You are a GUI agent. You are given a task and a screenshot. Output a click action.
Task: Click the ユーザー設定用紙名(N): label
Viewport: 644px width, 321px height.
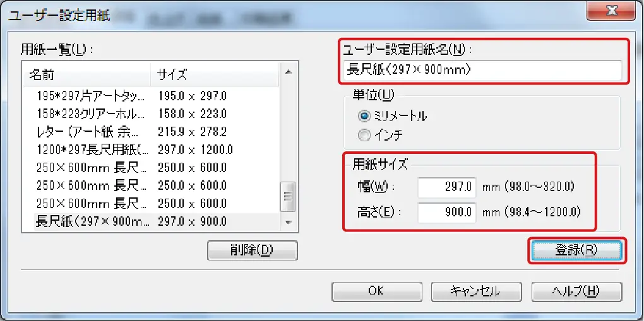click(x=407, y=50)
